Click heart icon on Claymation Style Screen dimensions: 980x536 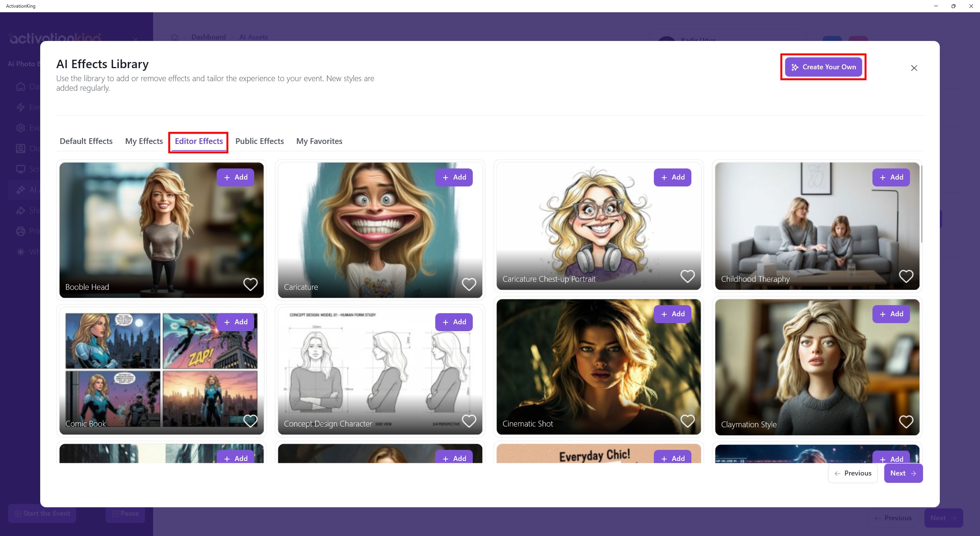(906, 422)
